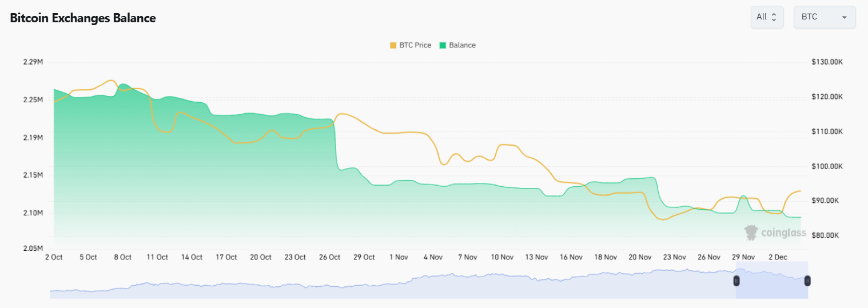Click the 2 Oct x-axis date label
Image resolution: width=868 pixels, height=308 pixels.
pos(54,257)
